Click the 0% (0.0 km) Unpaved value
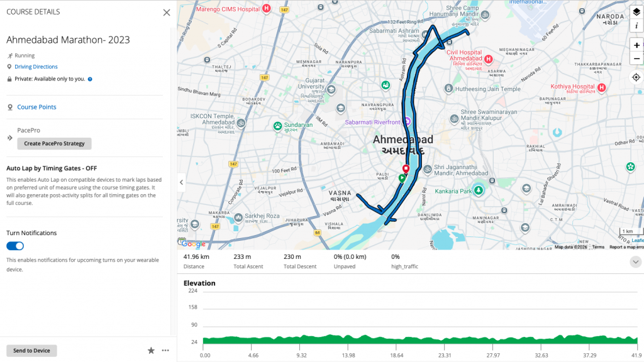The width and height of the screenshot is (644, 362). tap(350, 256)
